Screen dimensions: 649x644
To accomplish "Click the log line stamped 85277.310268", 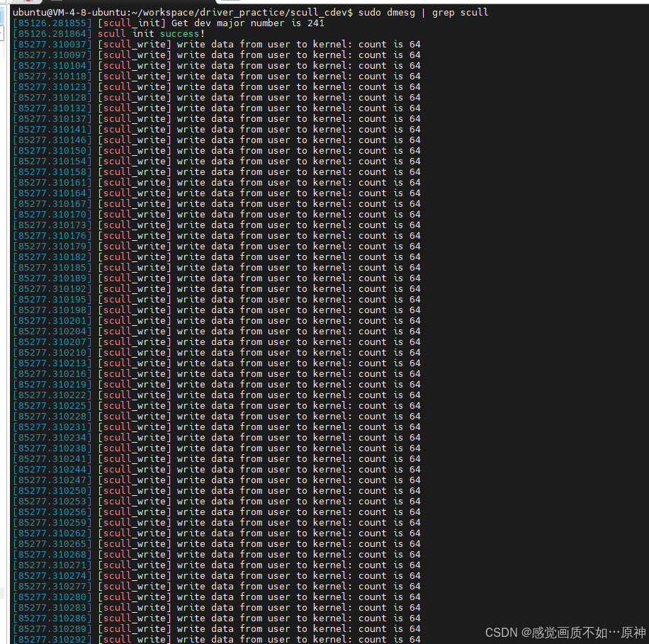I will [217, 555].
